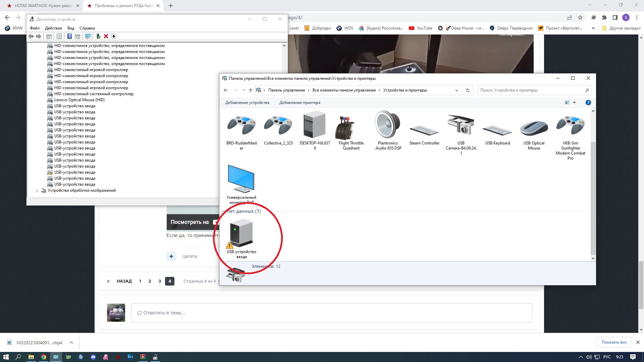Click 'Добавление устройства' button

(247, 103)
